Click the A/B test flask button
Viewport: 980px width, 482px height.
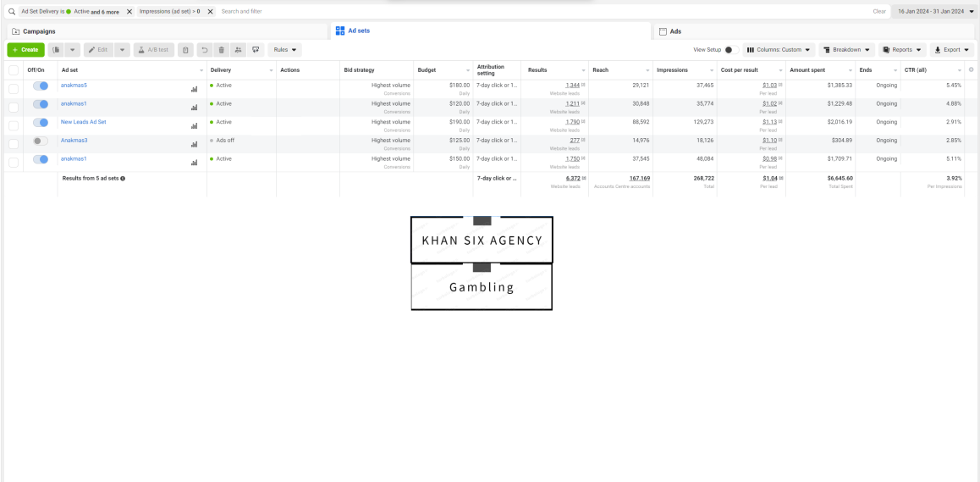pos(154,49)
